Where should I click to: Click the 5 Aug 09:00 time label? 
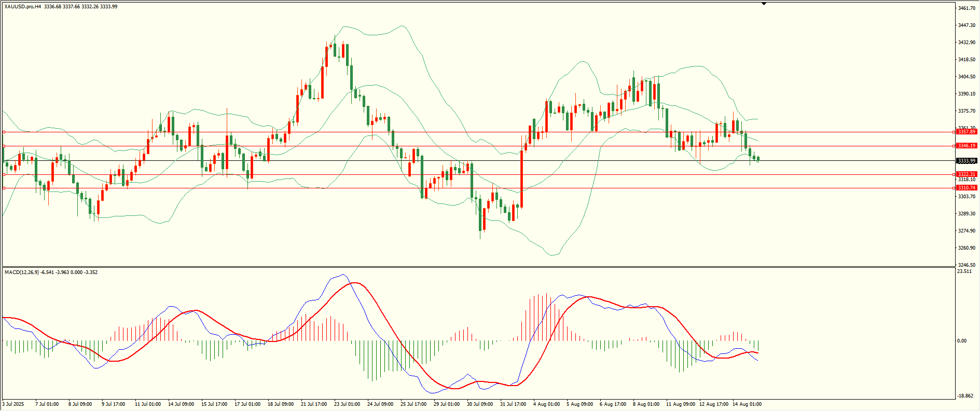(579, 404)
